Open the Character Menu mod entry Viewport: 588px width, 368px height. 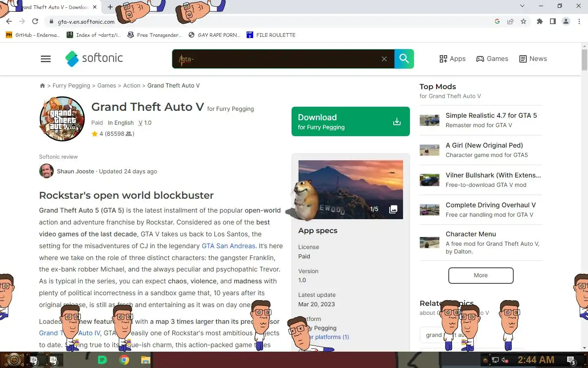[471, 234]
